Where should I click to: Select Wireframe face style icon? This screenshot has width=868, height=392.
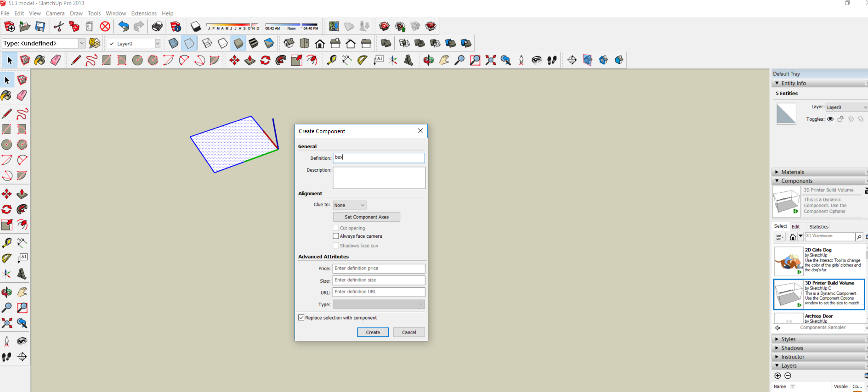(x=207, y=43)
